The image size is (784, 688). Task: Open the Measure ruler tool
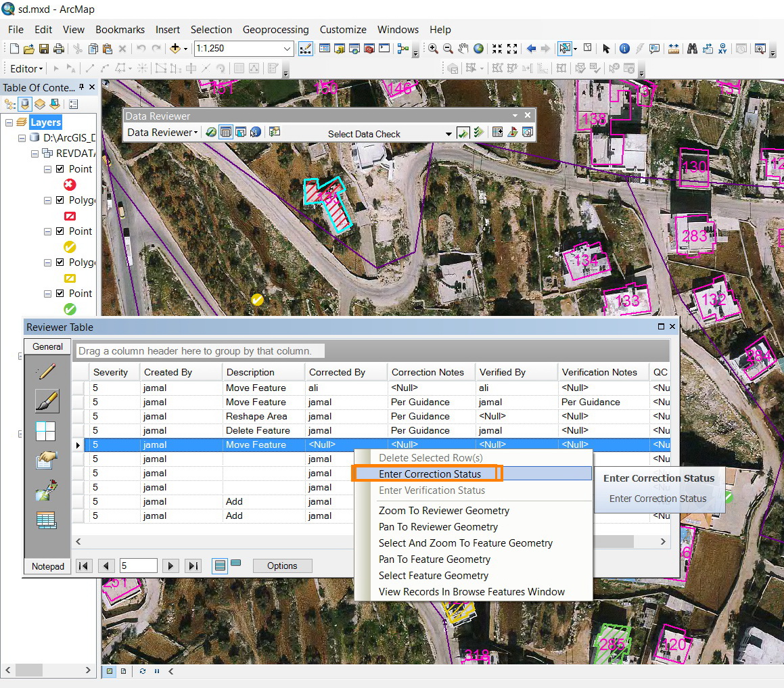pyautogui.click(x=674, y=49)
